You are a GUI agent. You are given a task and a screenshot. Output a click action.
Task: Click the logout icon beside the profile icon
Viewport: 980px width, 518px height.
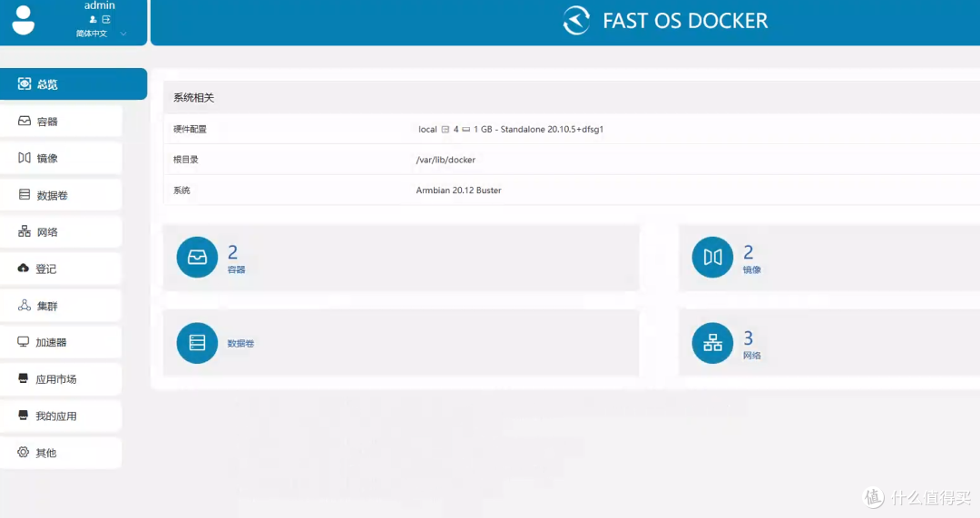pyautogui.click(x=106, y=19)
